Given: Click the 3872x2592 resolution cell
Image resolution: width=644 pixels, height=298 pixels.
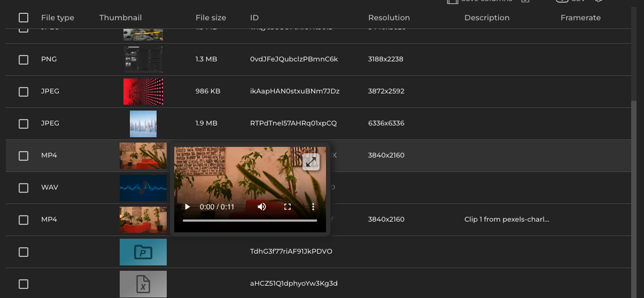Looking at the screenshot, I should (386, 91).
